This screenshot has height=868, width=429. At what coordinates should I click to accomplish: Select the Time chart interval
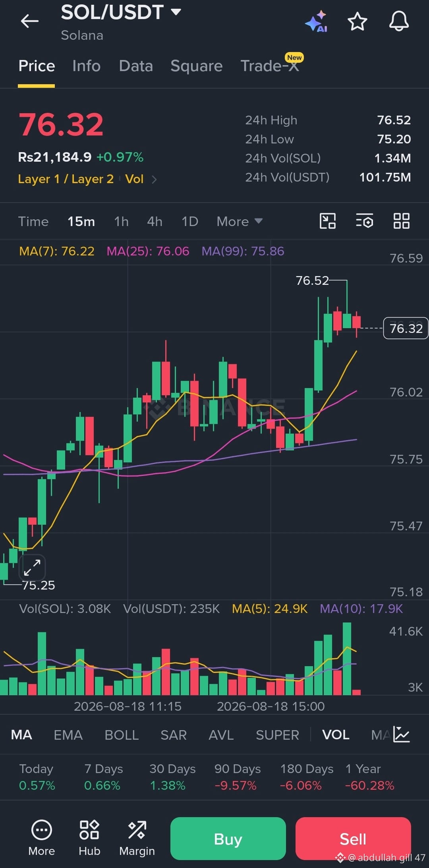click(x=33, y=221)
